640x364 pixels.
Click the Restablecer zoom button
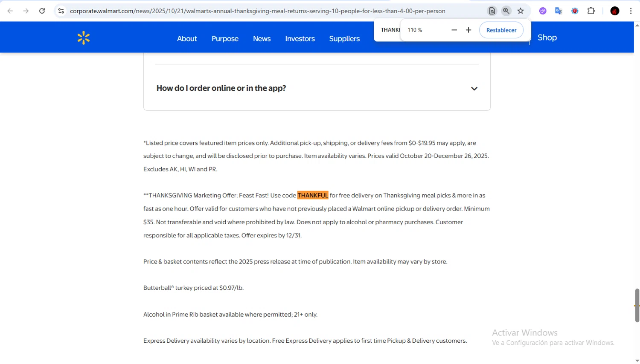(501, 30)
